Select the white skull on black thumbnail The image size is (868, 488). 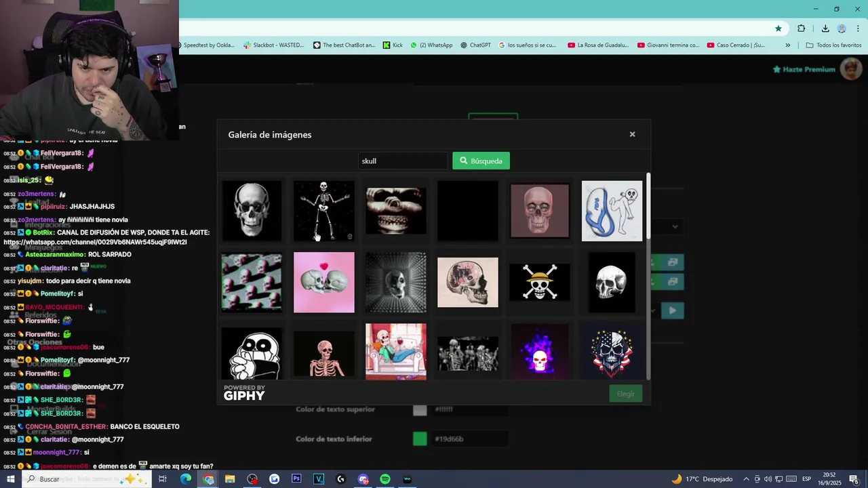click(x=612, y=283)
